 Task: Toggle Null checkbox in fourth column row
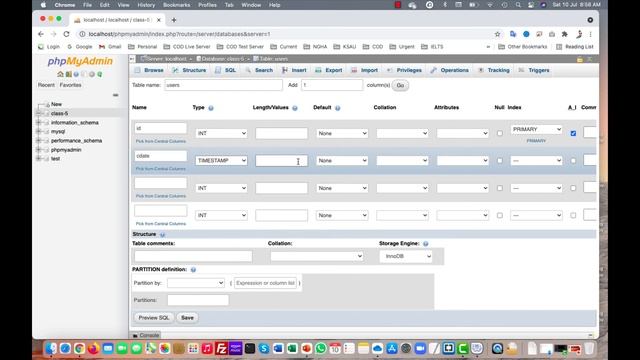500,216
